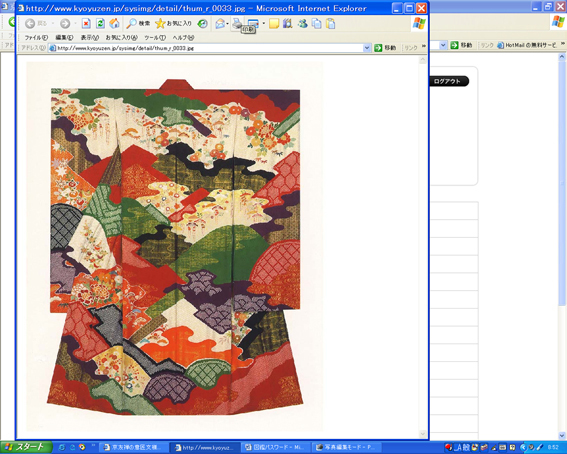Screen dimensions: 567x454
Task: Open the History/Media round toolbar icon
Action: coord(202,23)
